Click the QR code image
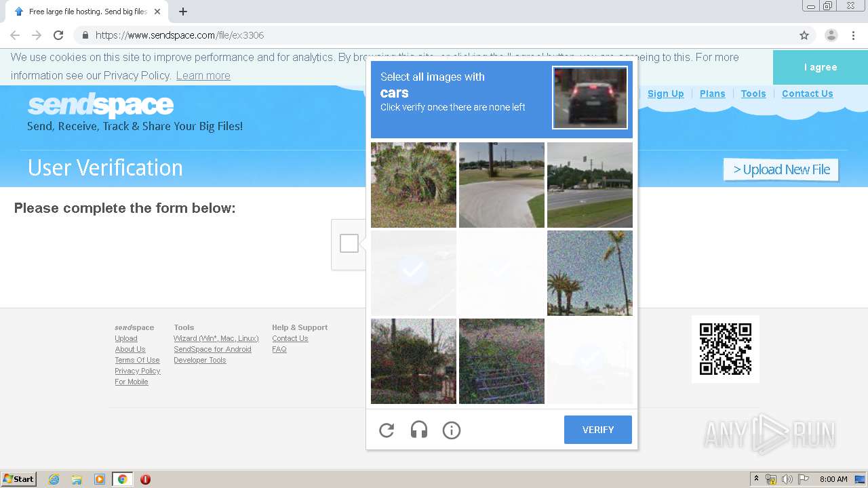Image resolution: width=868 pixels, height=488 pixels. (x=726, y=349)
